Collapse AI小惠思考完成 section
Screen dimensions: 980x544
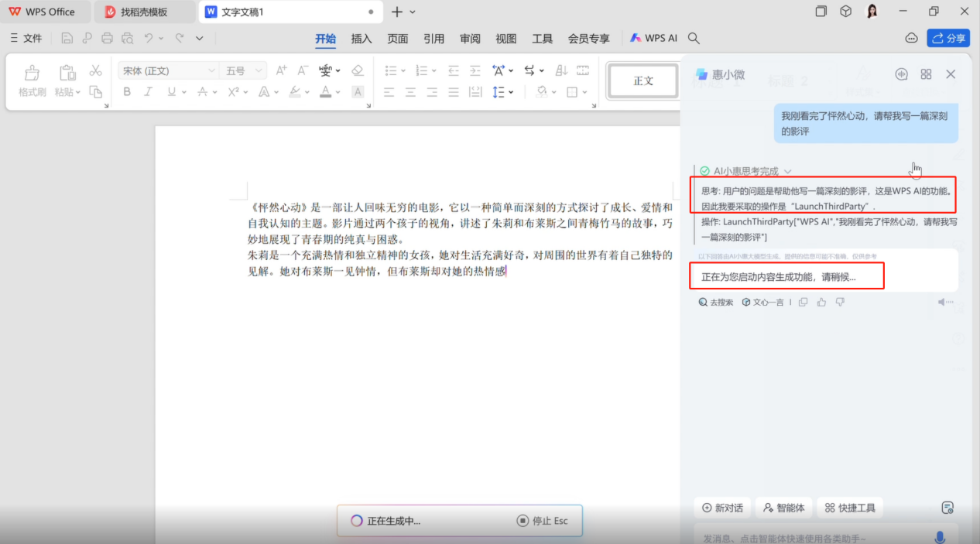pyautogui.click(x=788, y=171)
